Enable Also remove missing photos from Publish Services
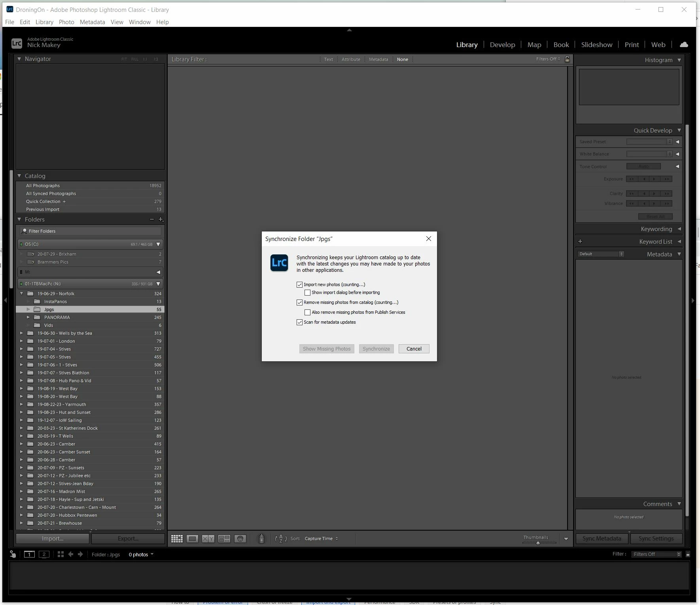 (307, 312)
